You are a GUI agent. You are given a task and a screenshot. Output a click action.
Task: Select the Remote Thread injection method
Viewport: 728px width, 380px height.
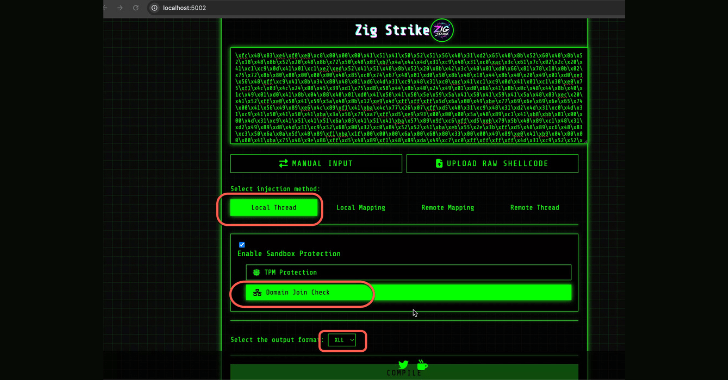point(535,208)
